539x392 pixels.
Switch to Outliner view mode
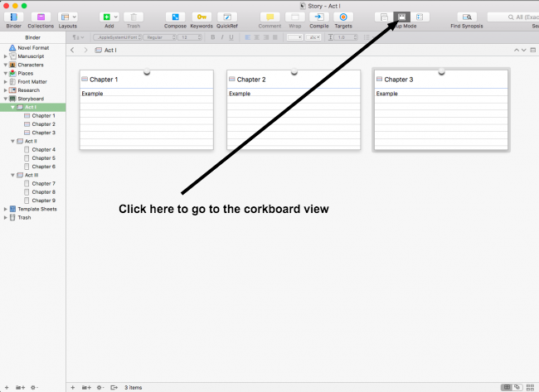coord(420,17)
